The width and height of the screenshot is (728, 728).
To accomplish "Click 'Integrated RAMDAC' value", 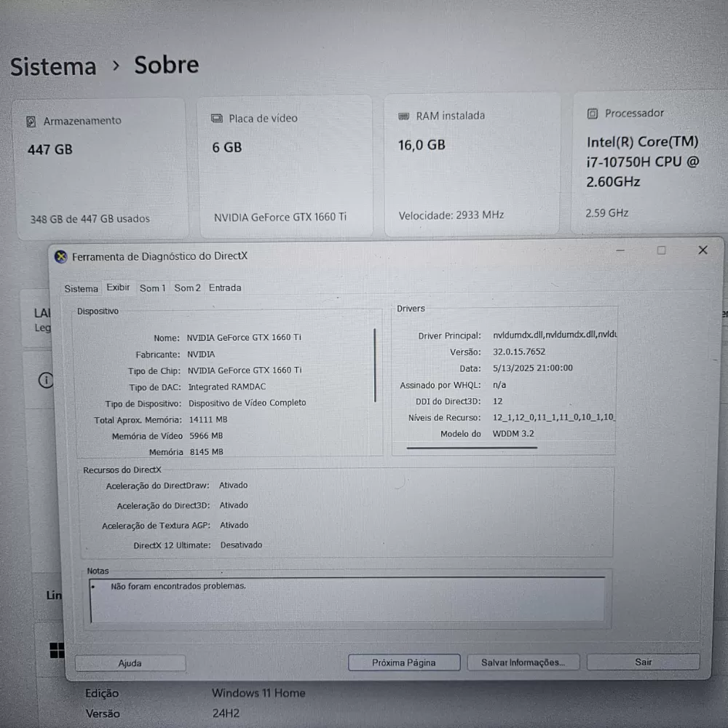I will pos(227,387).
